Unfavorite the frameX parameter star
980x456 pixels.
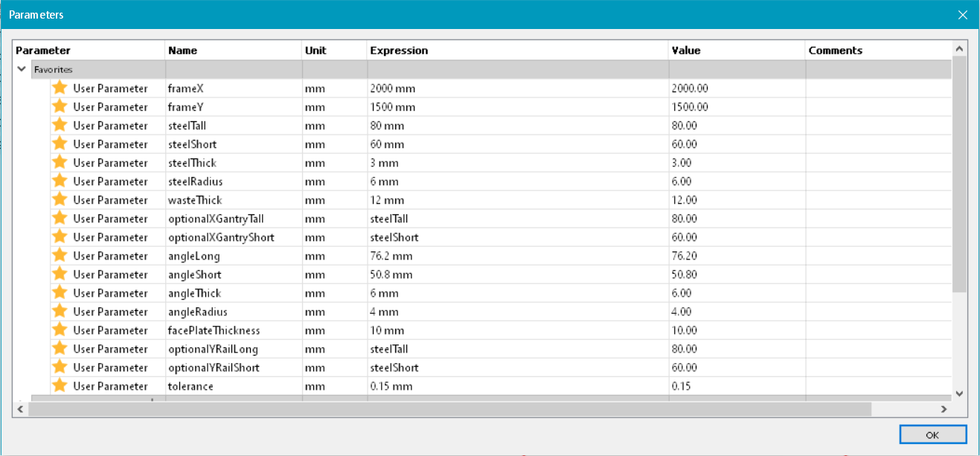pos(60,88)
